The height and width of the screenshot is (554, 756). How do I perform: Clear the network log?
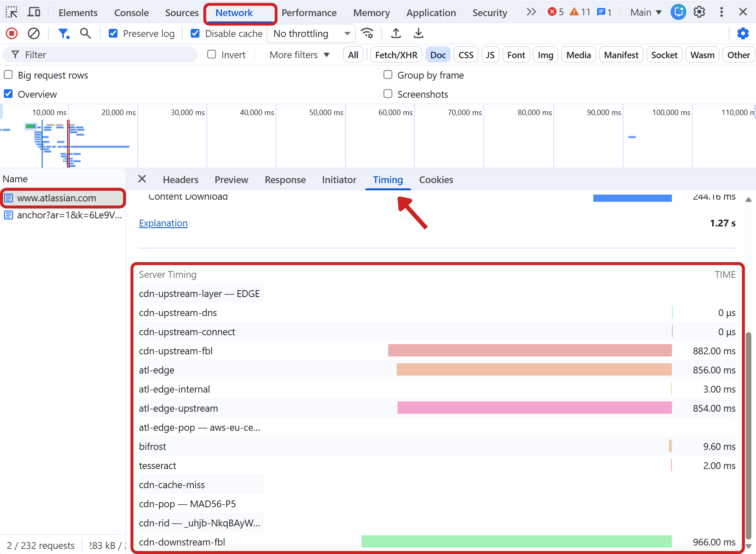coord(34,33)
